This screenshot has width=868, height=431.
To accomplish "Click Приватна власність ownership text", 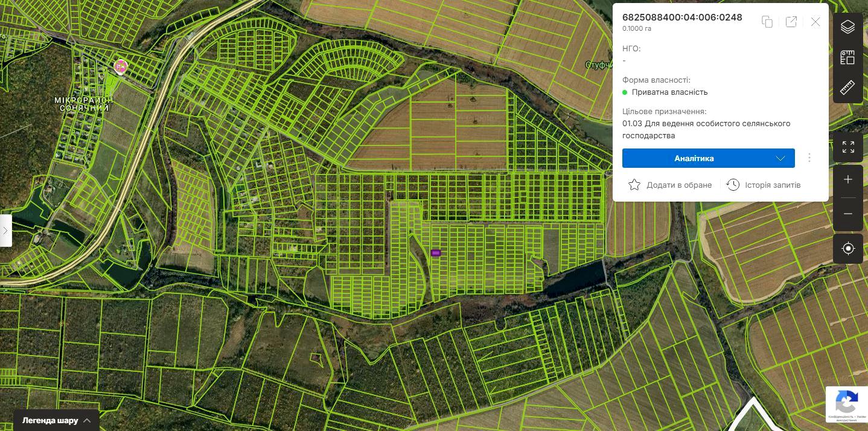I will pos(669,92).
